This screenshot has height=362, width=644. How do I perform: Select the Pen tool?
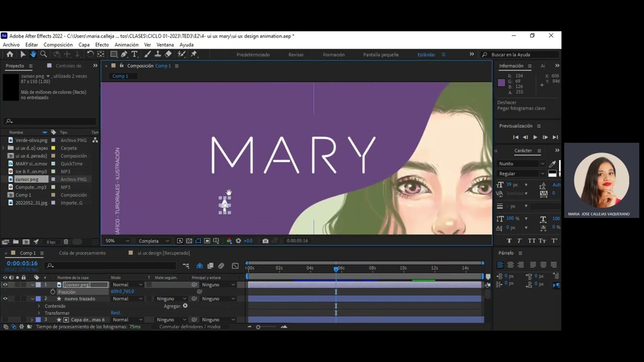pos(124,54)
